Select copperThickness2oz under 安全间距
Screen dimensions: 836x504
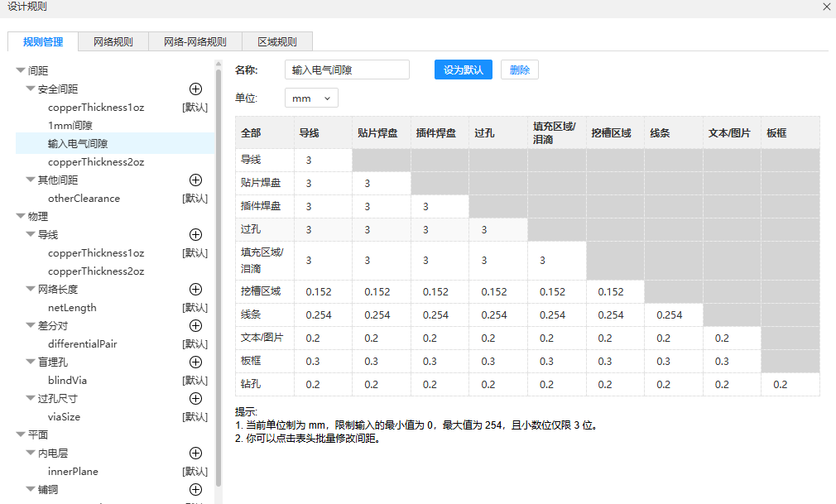(x=96, y=161)
